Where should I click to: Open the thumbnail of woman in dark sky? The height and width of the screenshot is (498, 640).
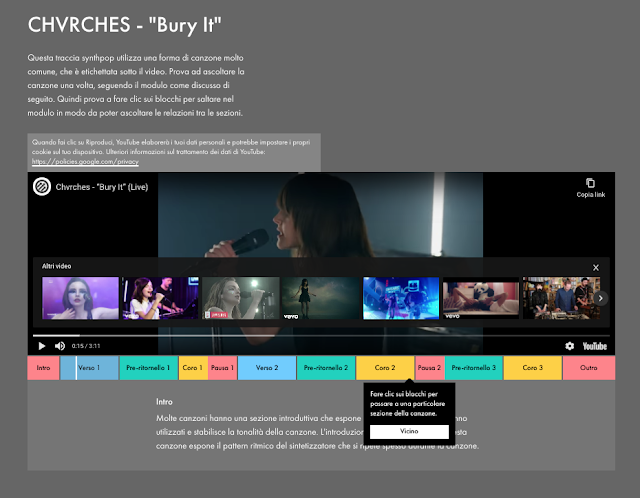coord(321,298)
